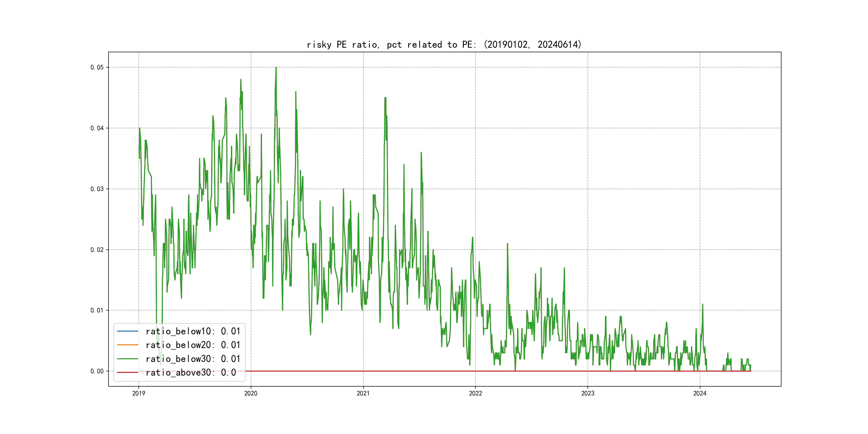Click the chart title risky PE ratio
The width and height of the screenshot is (868, 434).
tap(444, 44)
